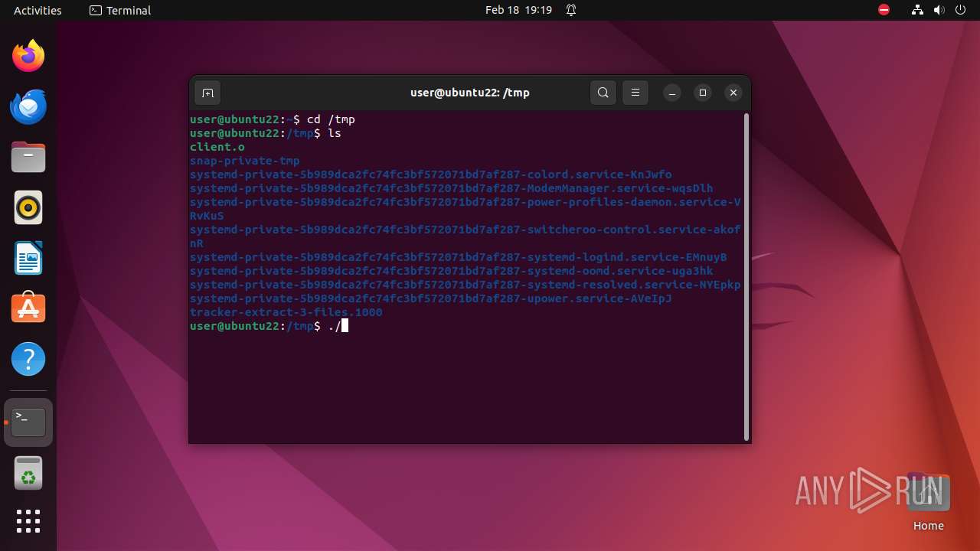Click the colord.service-KnJwfo entry

[431, 174]
